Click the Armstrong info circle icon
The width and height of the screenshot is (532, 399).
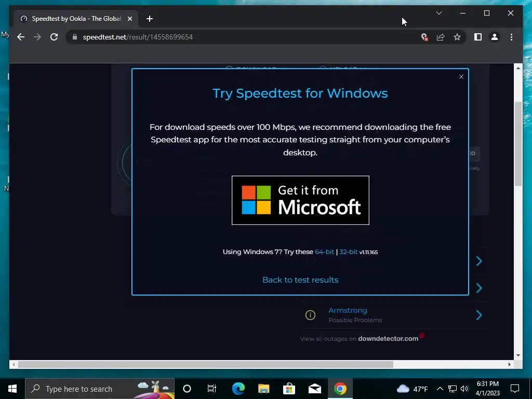tap(310, 315)
